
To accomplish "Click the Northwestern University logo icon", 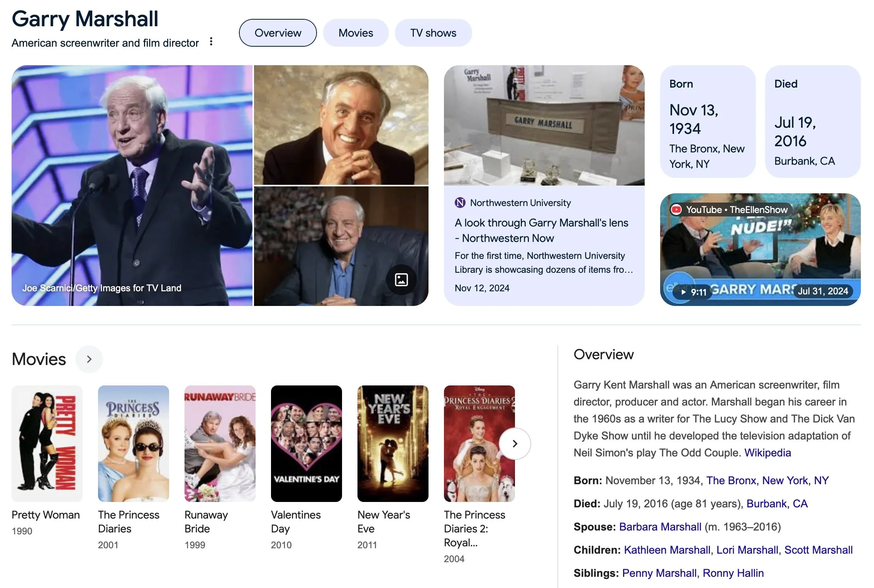I will click(x=460, y=203).
